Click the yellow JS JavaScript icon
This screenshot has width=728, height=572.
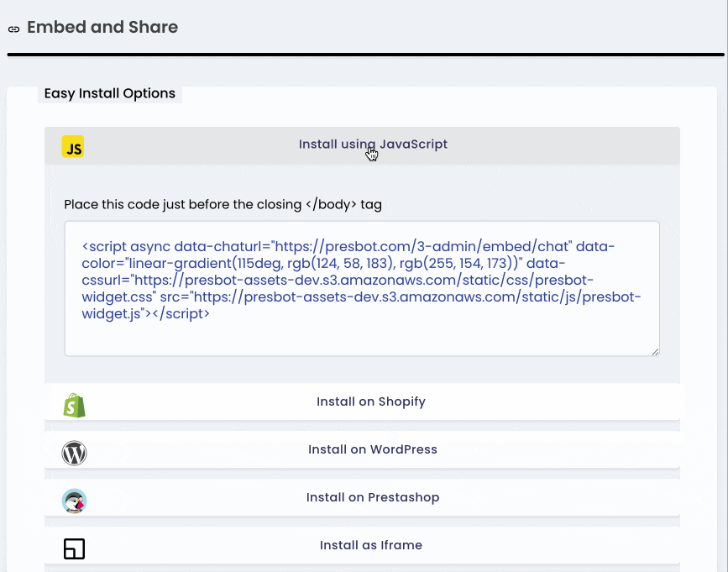click(73, 147)
